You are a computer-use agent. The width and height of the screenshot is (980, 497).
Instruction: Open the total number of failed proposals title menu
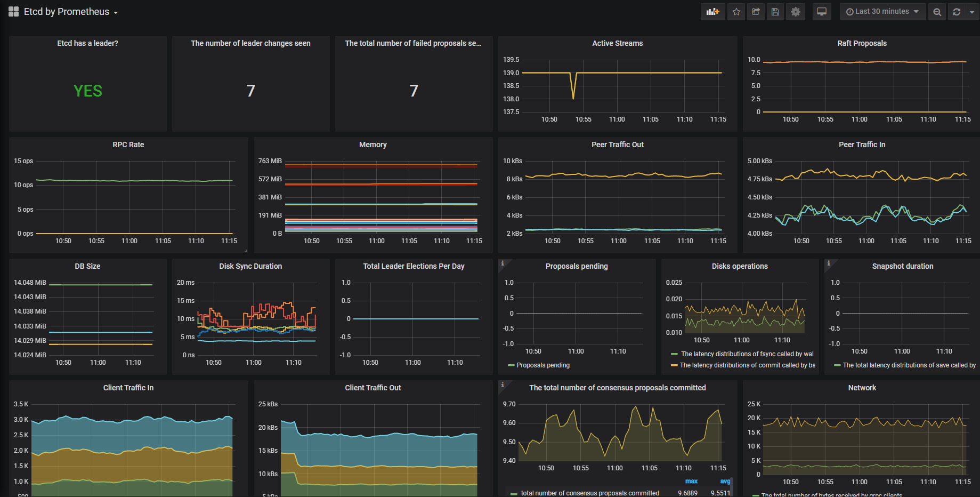click(413, 43)
